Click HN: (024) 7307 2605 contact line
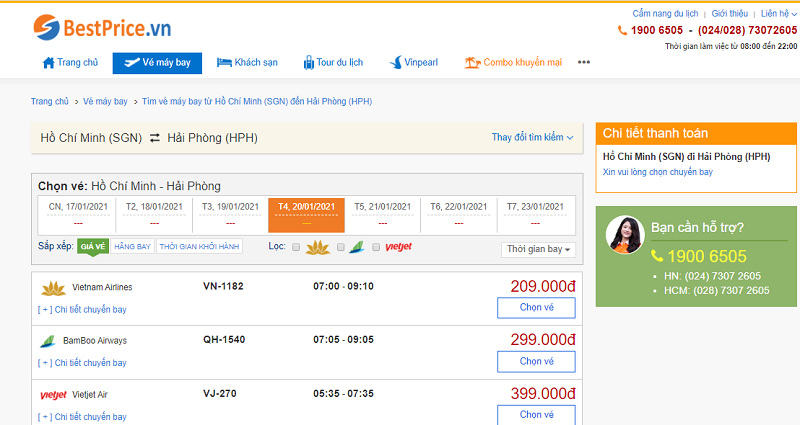This screenshot has width=800, height=425. (712, 276)
